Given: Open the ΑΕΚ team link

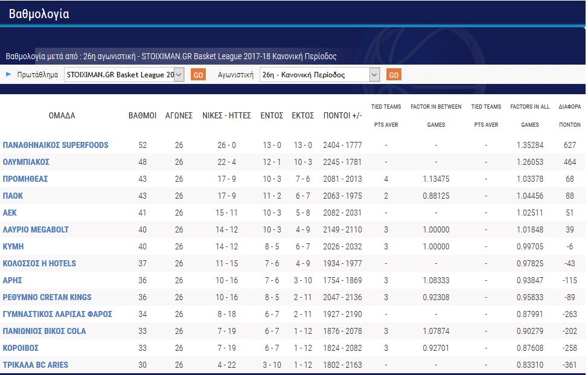Looking at the screenshot, I should point(10,213).
